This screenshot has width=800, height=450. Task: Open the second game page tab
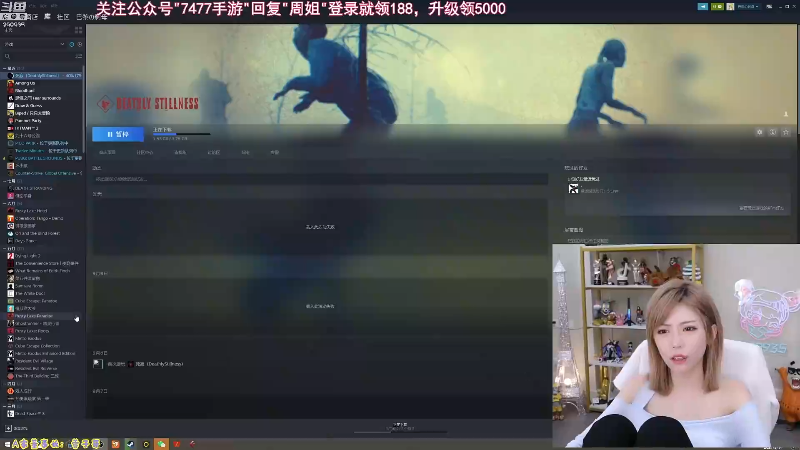click(145, 153)
